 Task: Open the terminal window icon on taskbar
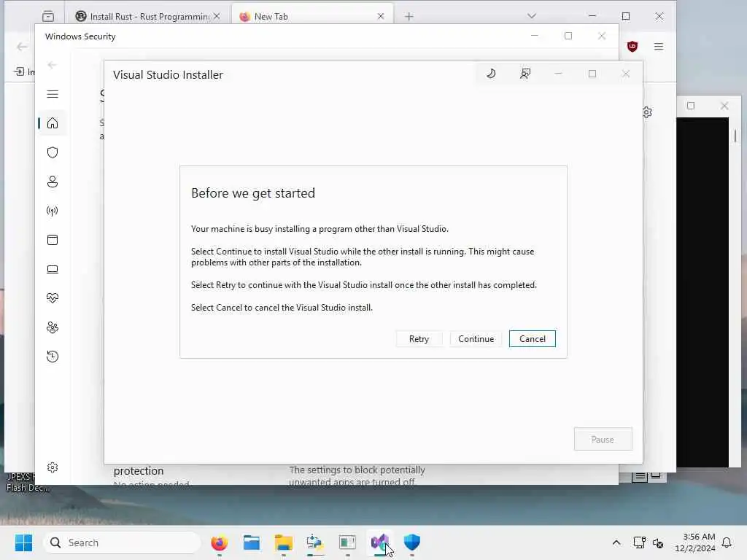tap(347, 542)
